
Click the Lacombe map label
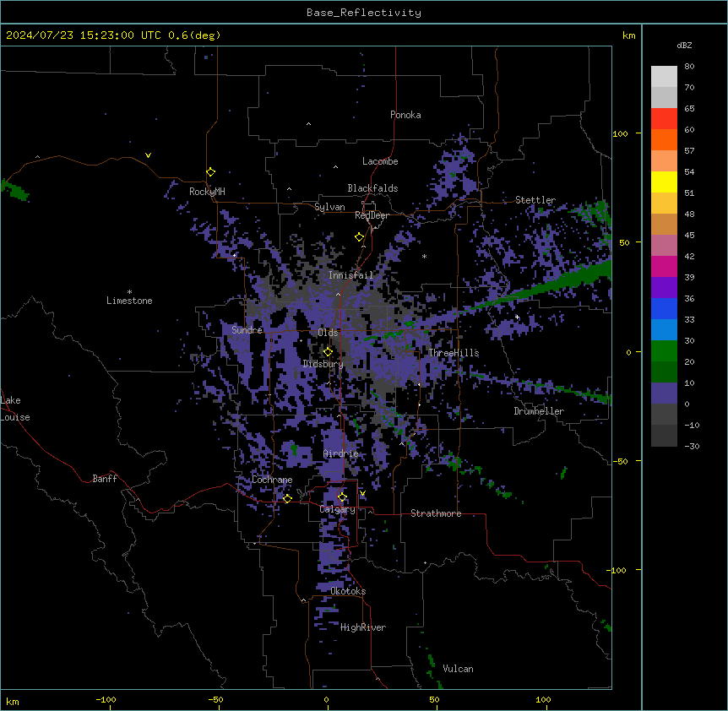[380, 161]
